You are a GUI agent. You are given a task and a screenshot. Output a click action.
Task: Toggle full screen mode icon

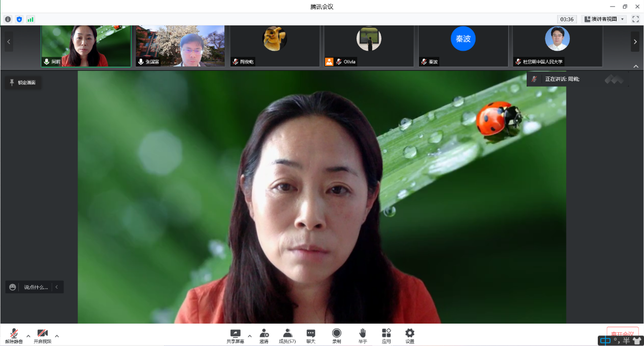click(635, 19)
